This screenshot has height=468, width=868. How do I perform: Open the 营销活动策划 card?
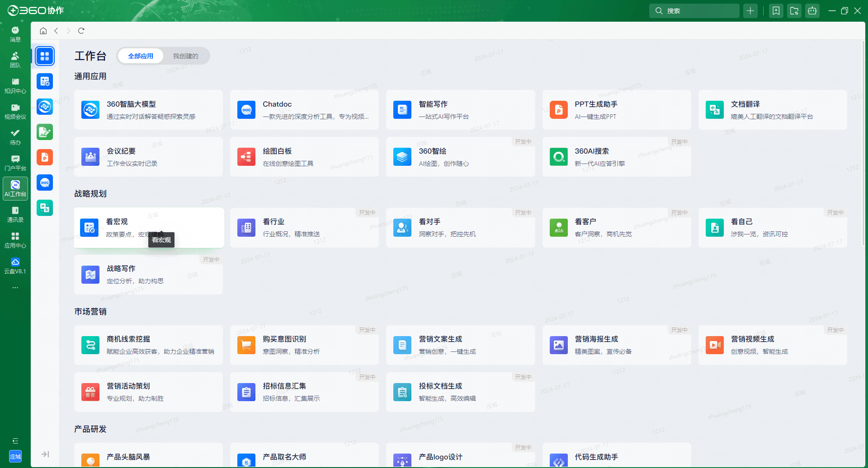pyautogui.click(x=148, y=392)
